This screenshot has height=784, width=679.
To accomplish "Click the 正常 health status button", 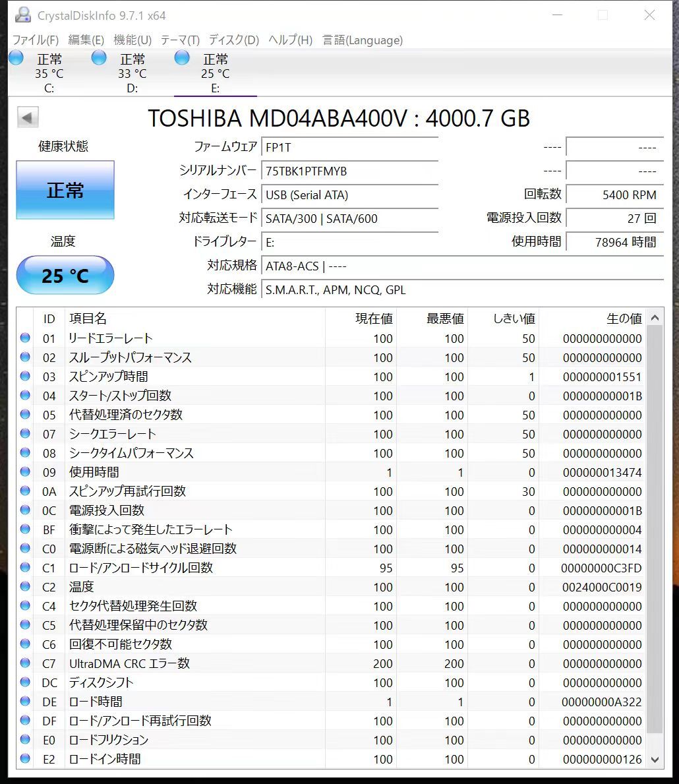I will click(x=65, y=190).
